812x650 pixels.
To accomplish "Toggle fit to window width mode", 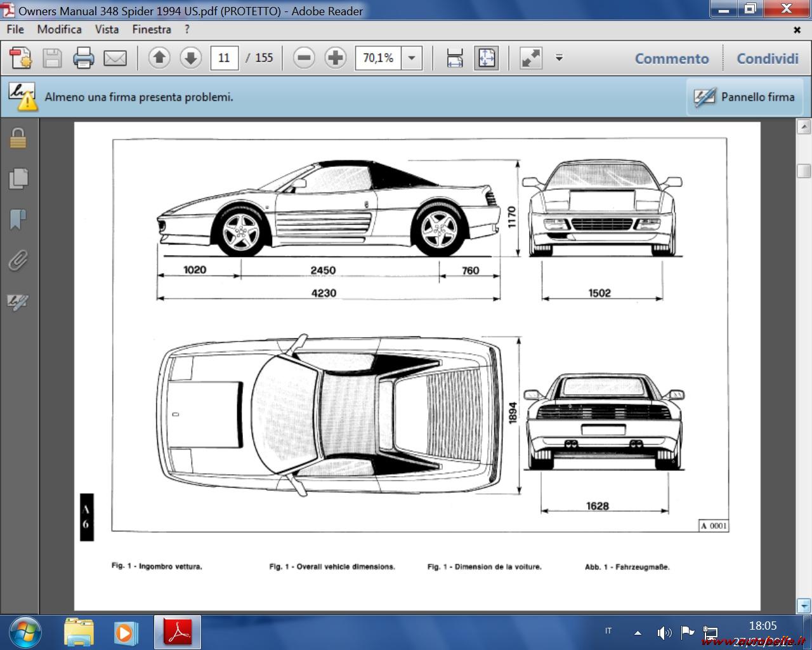I will (x=455, y=58).
